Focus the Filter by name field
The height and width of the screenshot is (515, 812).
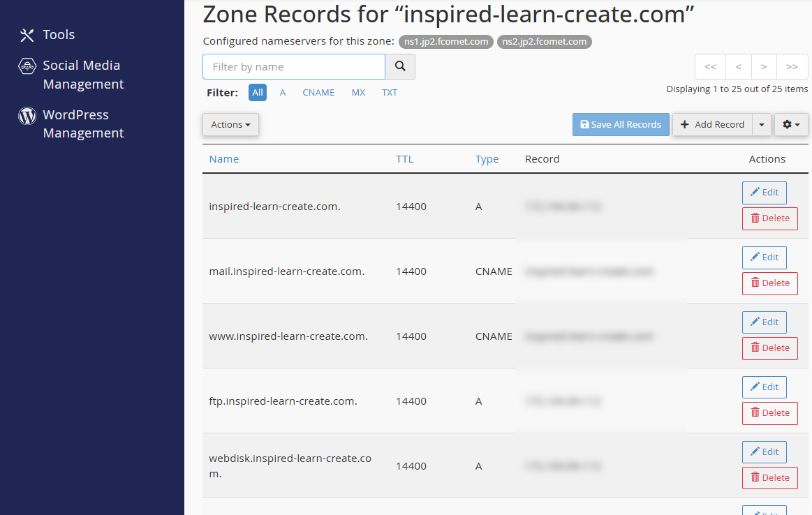pyautogui.click(x=294, y=67)
